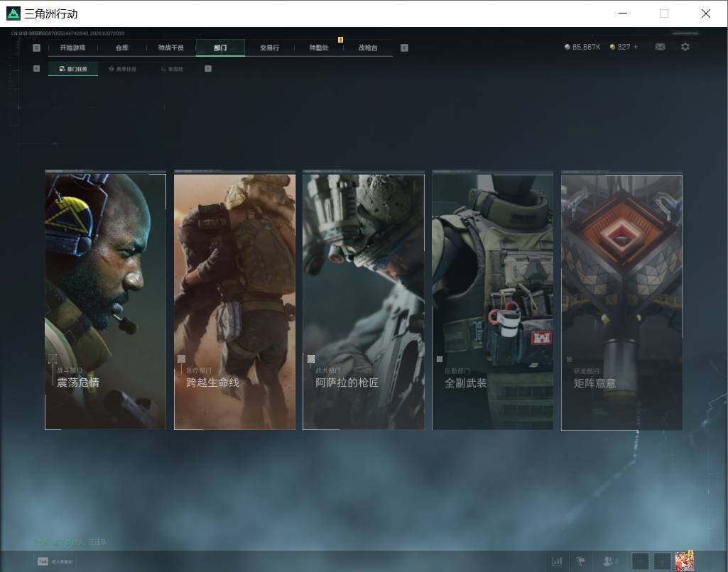The width and height of the screenshot is (728, 572).
Task: Click the first empty squad slot
Action: click(x=640, y=561)
